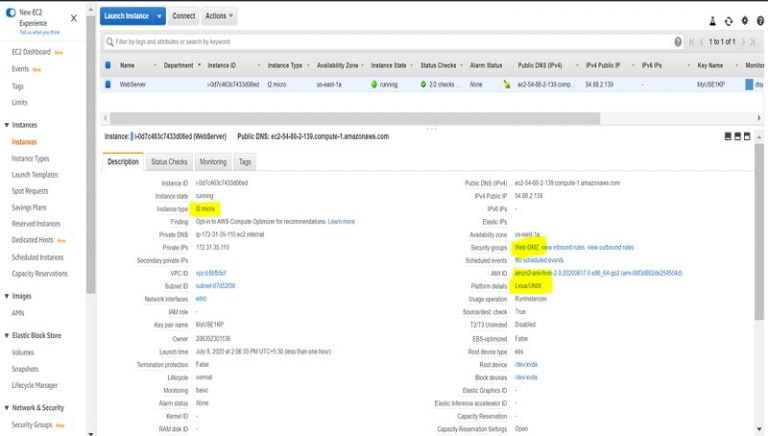Screen dimensions: 768x436
Task: Focus the filter by tags search field
Action: tap(392, 42)
